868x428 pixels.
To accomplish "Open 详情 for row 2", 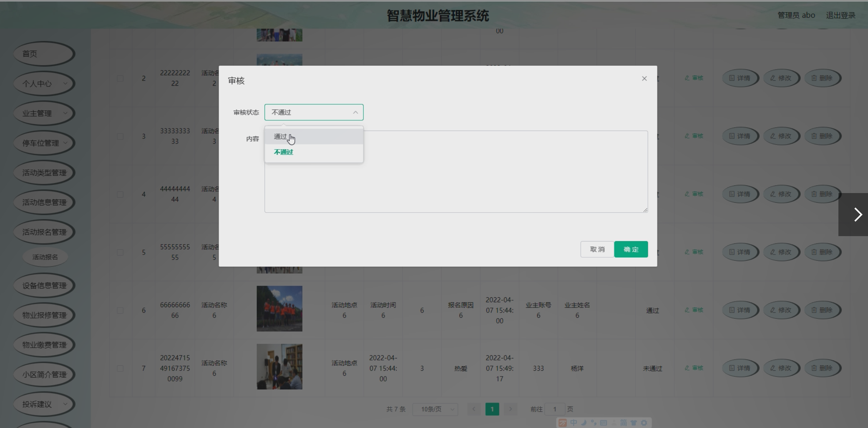I will (740, 78).
